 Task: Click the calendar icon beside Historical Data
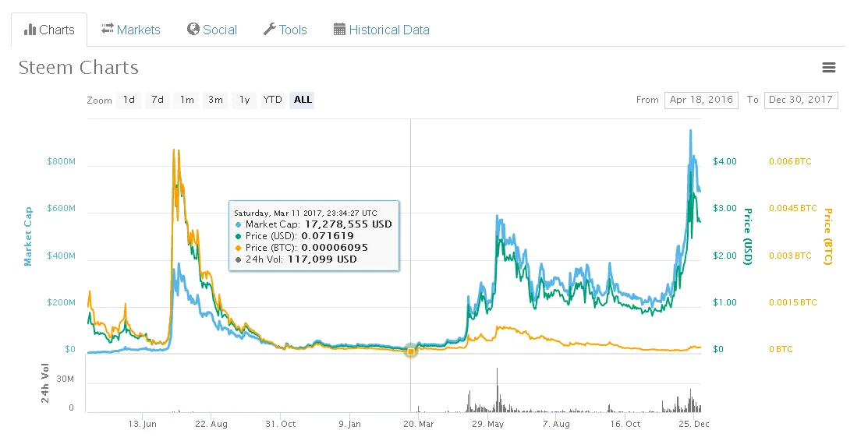[339, 30]
